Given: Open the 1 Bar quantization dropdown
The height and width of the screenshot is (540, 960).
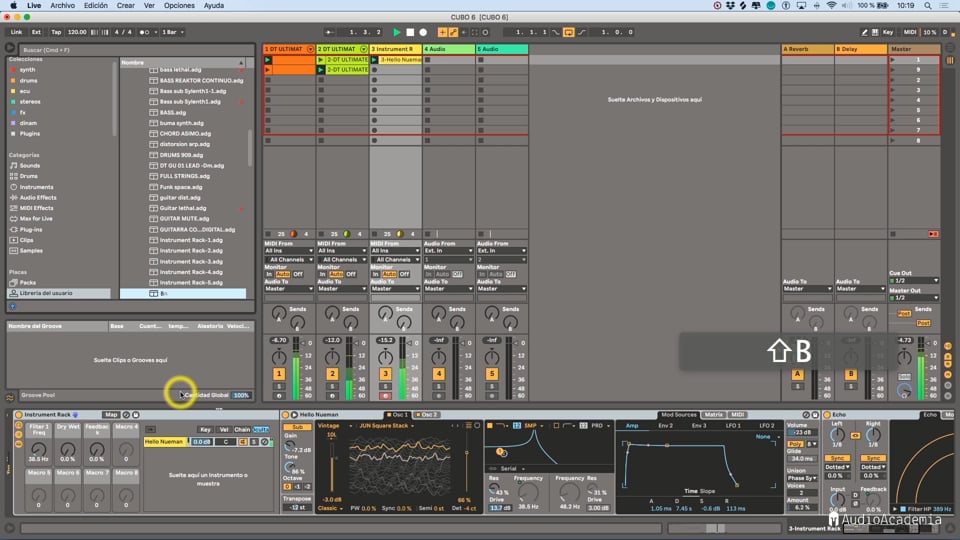Looking at the screenshot, I should (173, 32).
